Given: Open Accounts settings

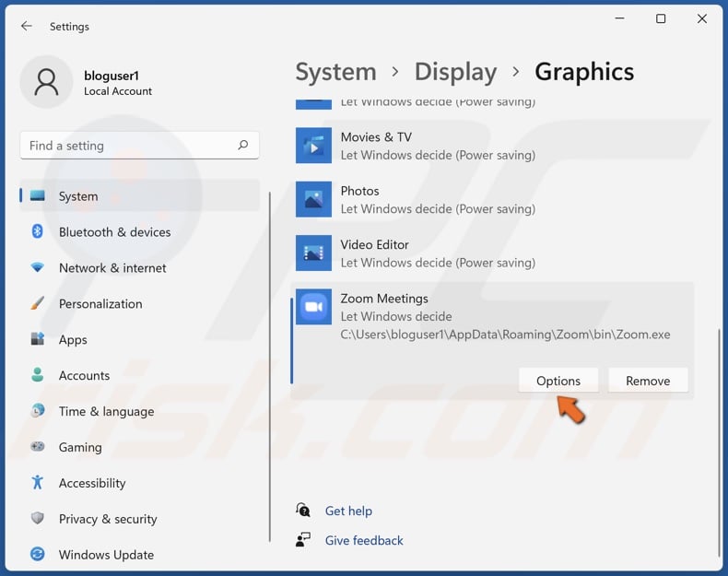Looking at the screenshot, I should pyautogui.click(x=140, y=375).
